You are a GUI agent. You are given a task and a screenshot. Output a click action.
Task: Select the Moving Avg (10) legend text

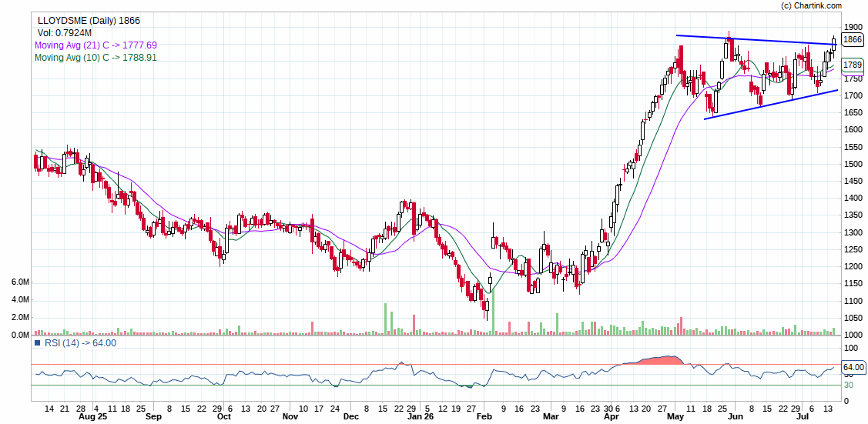tap(96, 58)
